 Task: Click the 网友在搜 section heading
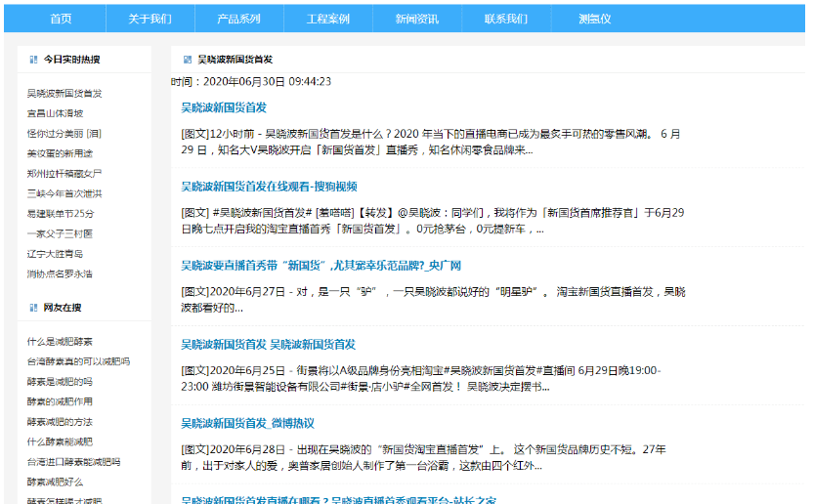[x=63, y=308]
